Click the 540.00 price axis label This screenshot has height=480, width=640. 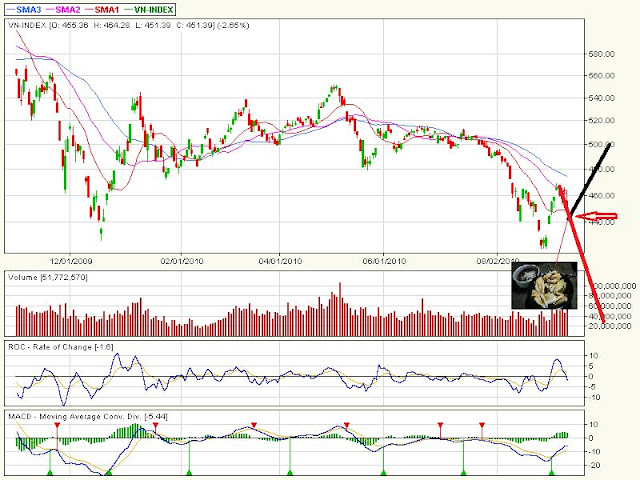[603, 98]
